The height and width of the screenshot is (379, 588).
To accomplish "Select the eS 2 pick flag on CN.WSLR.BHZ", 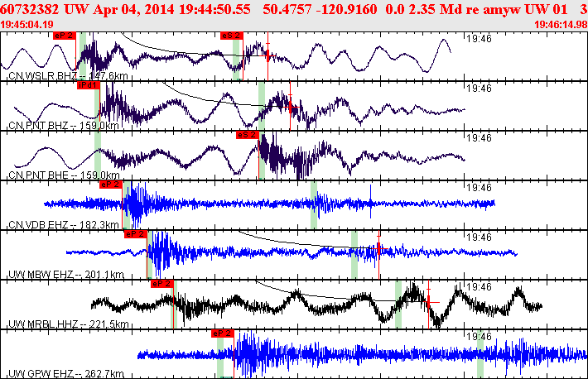I will coord(232,36).
